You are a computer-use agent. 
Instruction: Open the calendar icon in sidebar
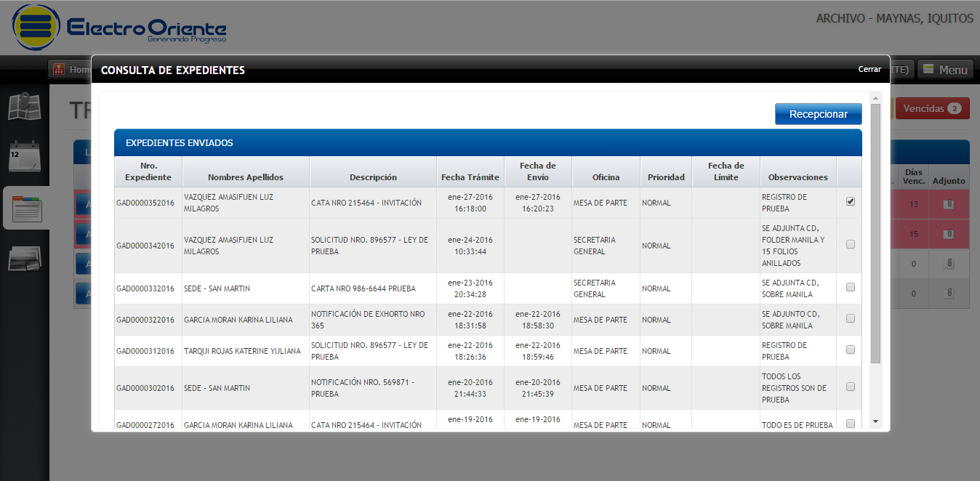click(x=24, y=157)
